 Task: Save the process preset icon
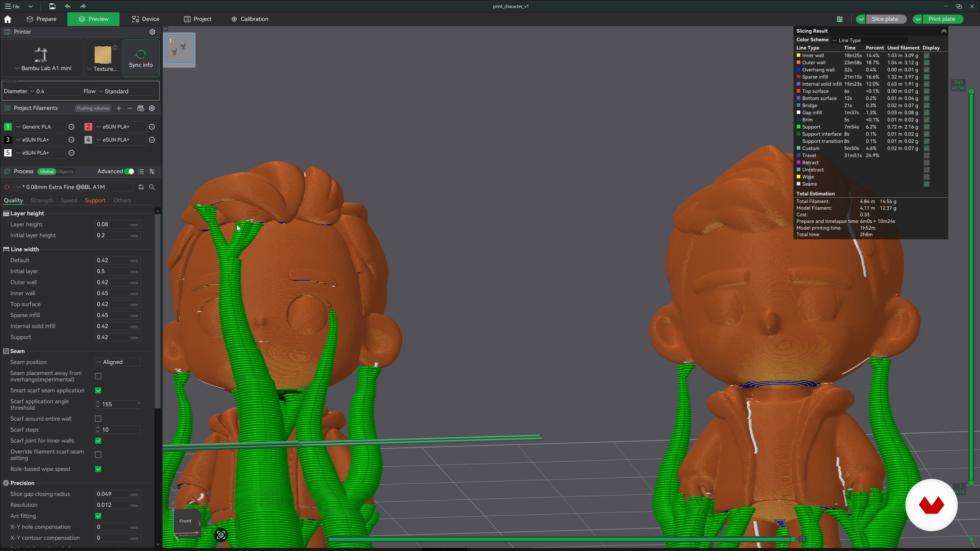click(141, 187)
